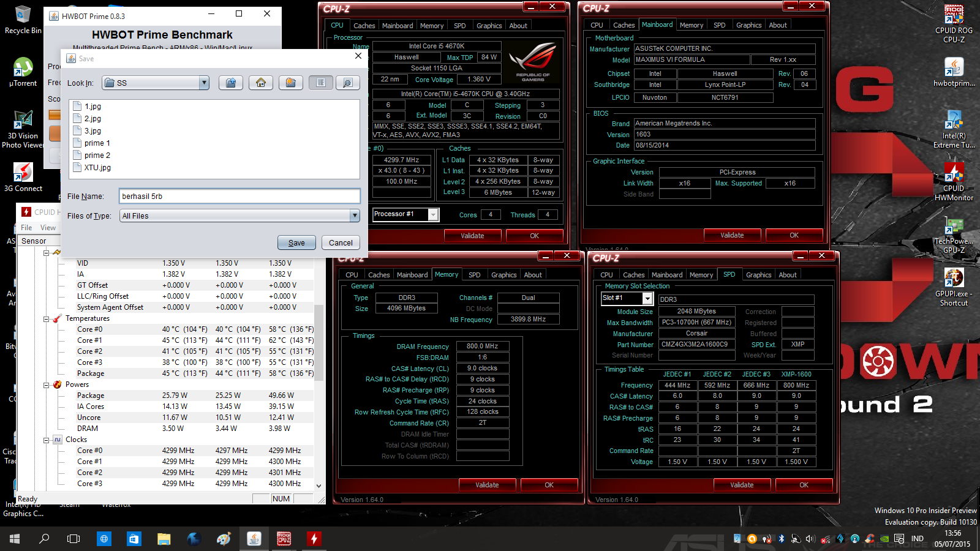Screen dimensions: 980x551
Task: Go to Home folder in Save dialog
Action: pyautogui.click(x=261, y=83)
